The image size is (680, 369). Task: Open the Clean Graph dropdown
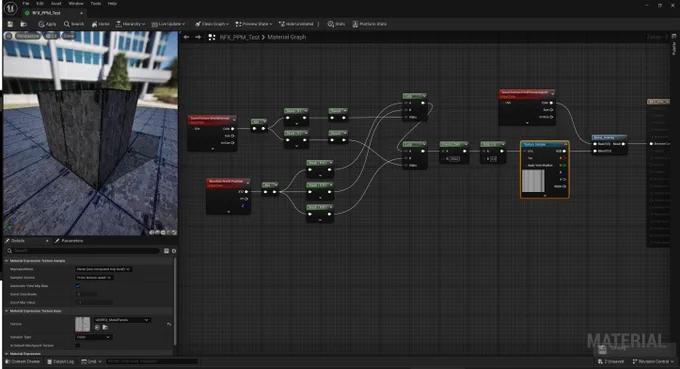pos(212,24)
